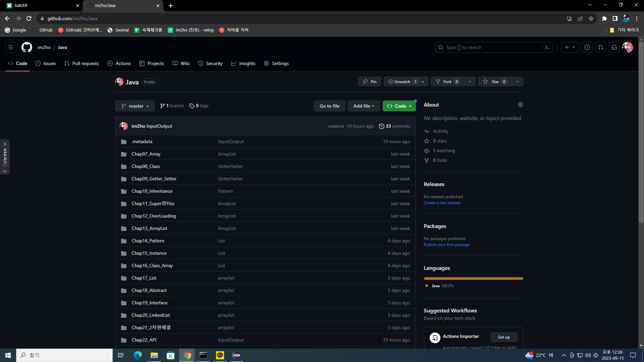Image resolution: width=644 pixels, height=362 pixels.
Task: Open the GitHub global navigation hamburger menu
Action: point(11,47)
